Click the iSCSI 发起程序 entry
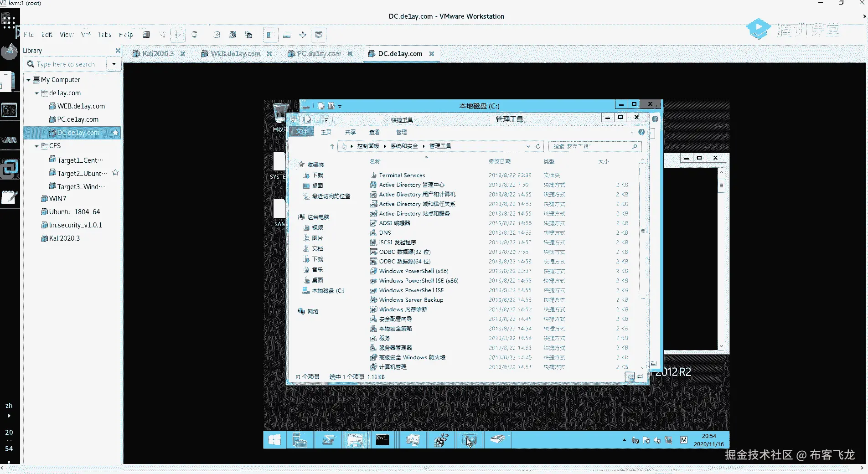The height and width of the screenshot is (474, 868). [398, 242]
